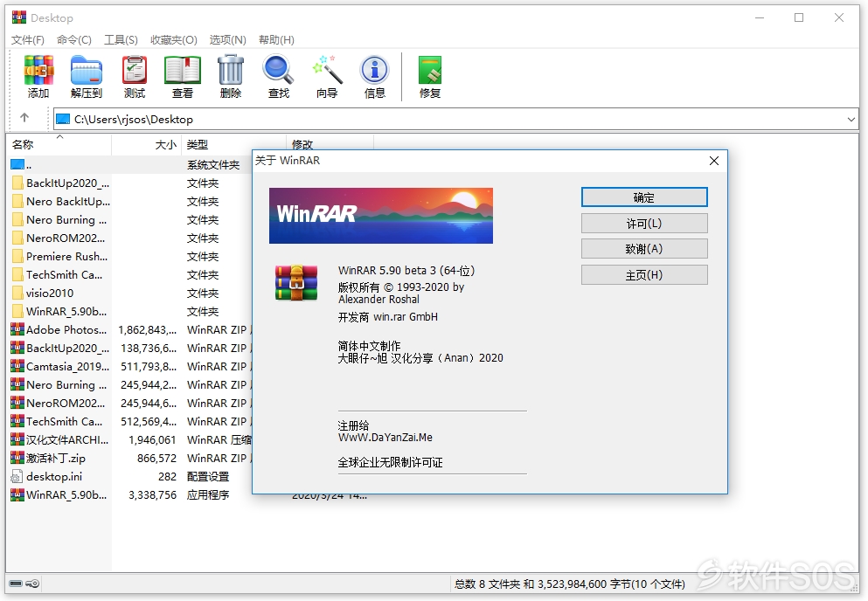The width and height of the screenshot is (868, 601).
Task: Click the status bar total size text
Action: [x=570, y=584]
